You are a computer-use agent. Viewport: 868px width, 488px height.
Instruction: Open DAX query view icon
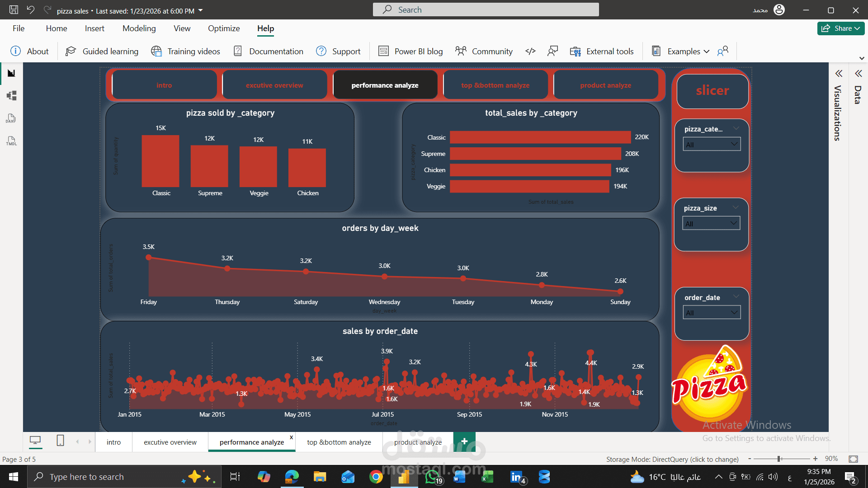point(11,118)
